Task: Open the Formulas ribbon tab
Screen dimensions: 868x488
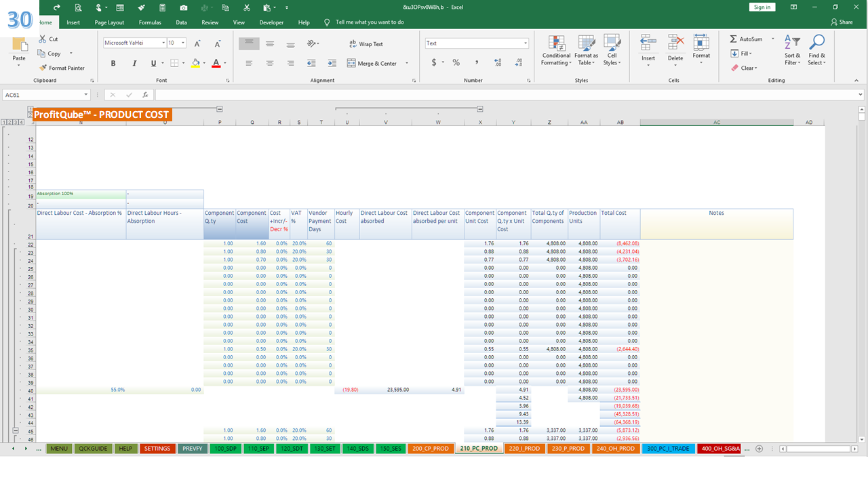Action: 150,22
